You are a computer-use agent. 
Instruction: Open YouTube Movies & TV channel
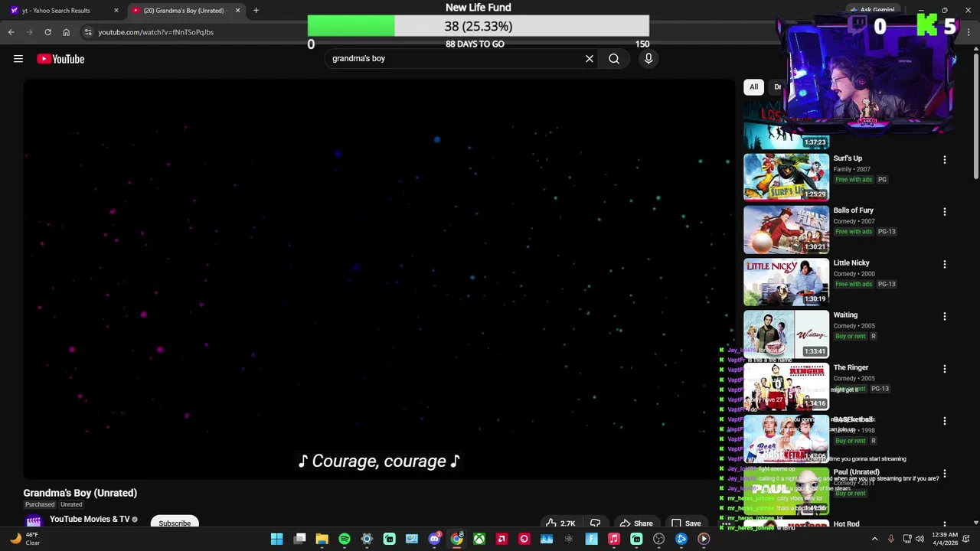[90, 520]
